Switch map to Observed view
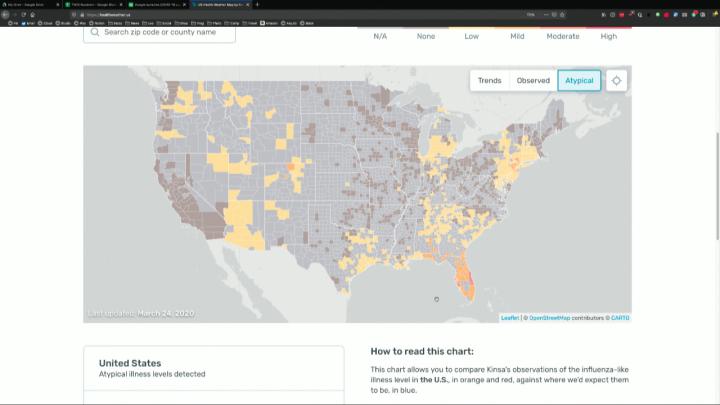Screen dimensions: 720x405 tap(533, 81)
